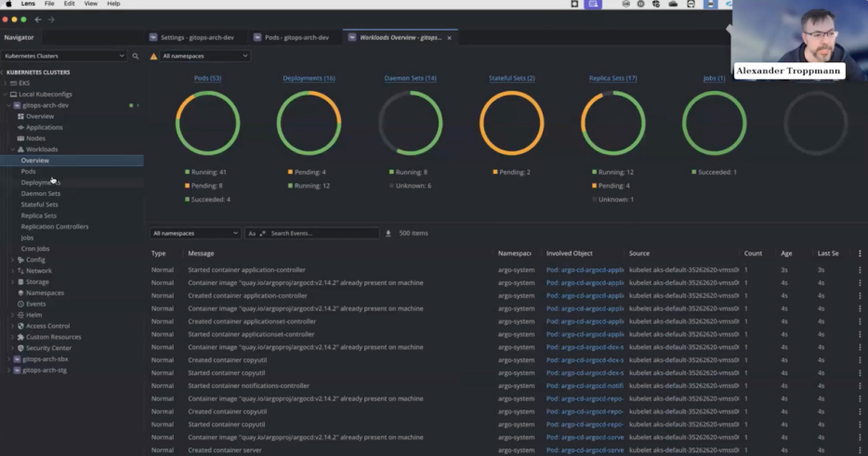Click the search icon beside Kubernetes Clusters
The height and width of the screenshot is (456, 868).
coord(135,56)
